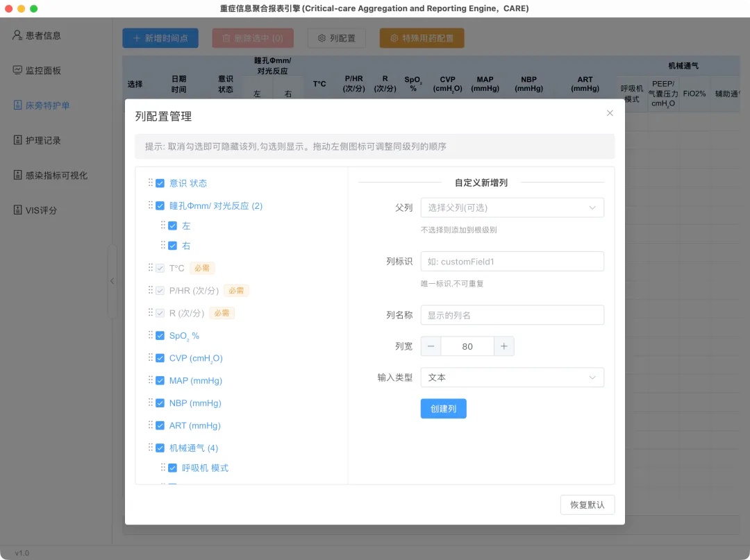The width and height of the screenshot is (750, 560).
Task: Click the 自定义新增列 section heading
Action: point(481,183)
